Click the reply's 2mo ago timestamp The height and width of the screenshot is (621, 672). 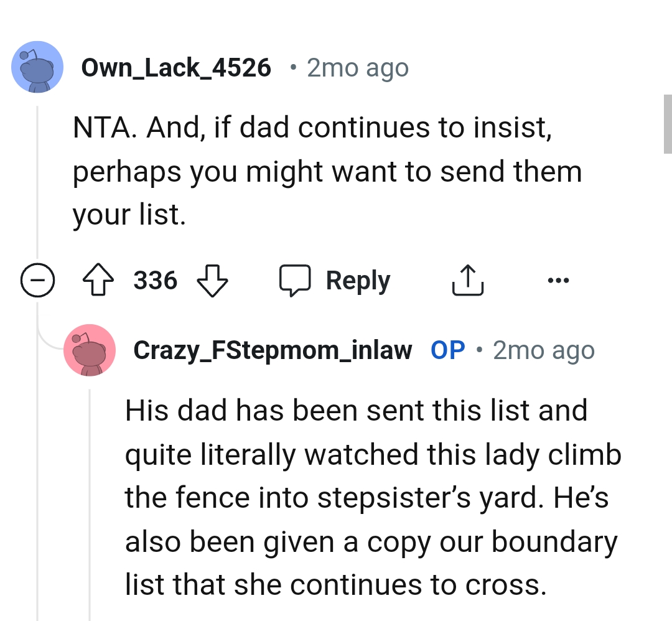click(x=543, y=350)
